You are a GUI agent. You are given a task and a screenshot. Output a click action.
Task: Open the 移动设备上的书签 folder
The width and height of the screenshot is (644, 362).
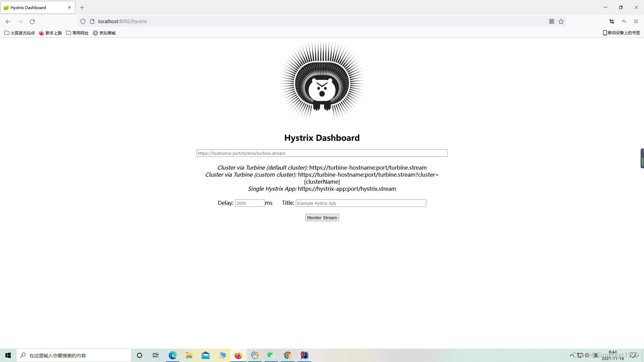click(622, 33)
